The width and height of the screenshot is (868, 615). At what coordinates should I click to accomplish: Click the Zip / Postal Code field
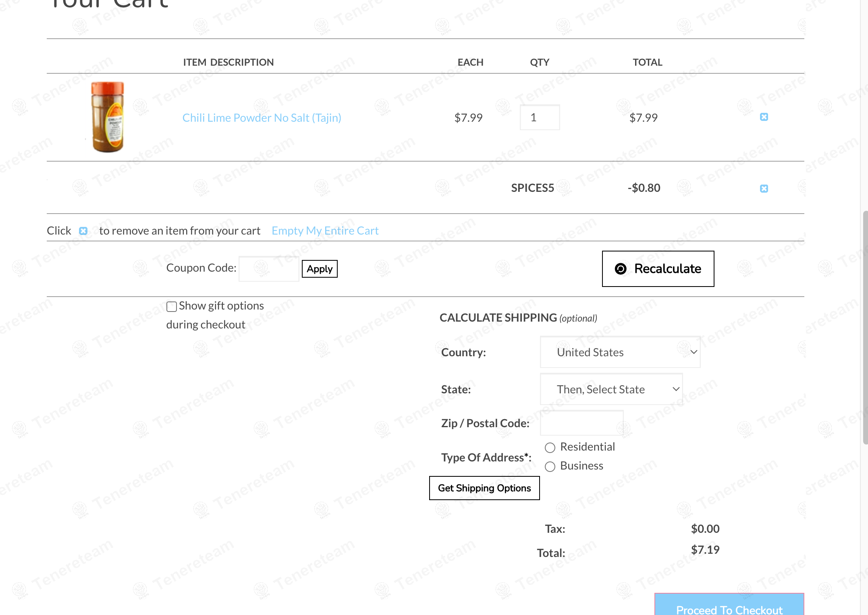581,423
